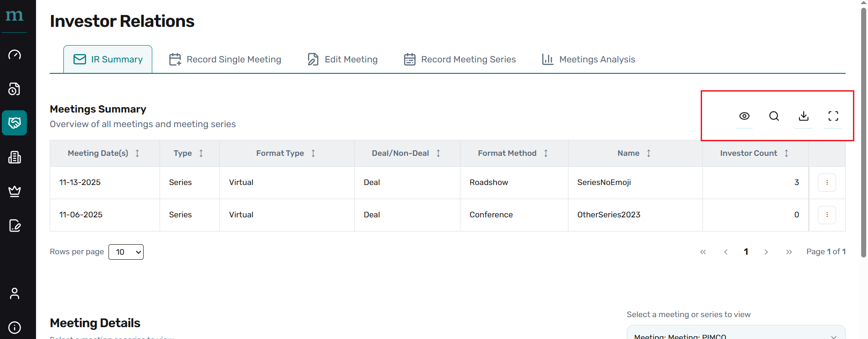The width and height of the screenshot is (868, 339).
Task: Open row actions menu for OtherSeries2023
Action: pyautogui.click(x=827, y=215)
